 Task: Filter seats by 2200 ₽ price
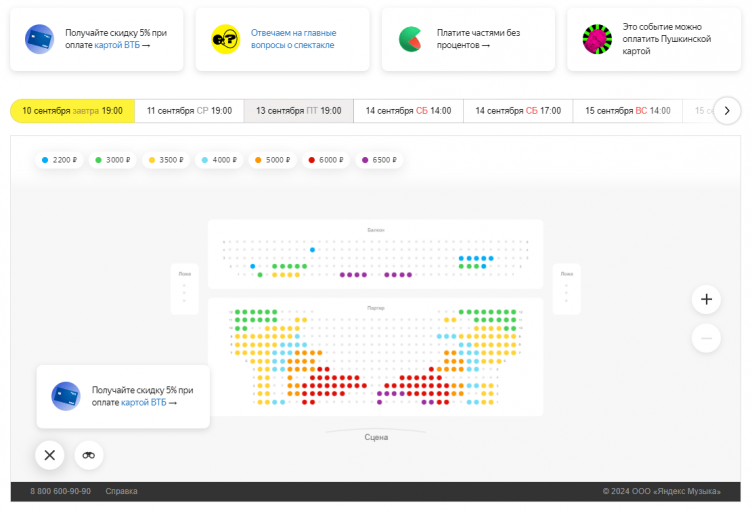tap(59, 160)
